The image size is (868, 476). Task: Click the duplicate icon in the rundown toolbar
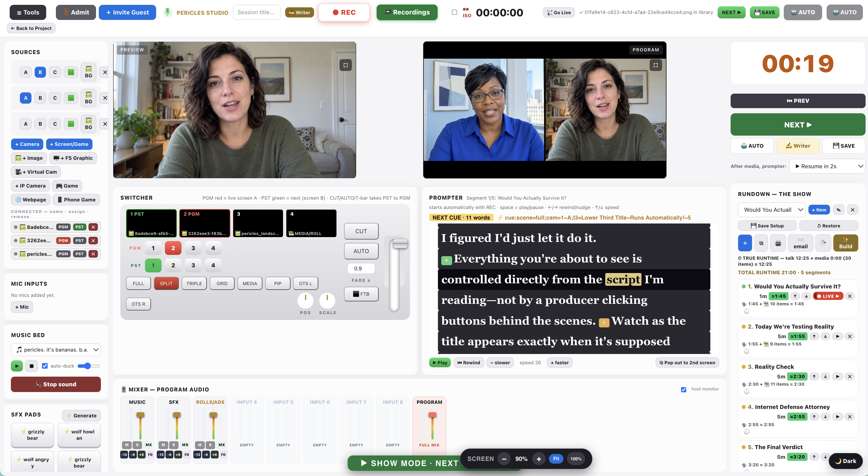[761, 243]
